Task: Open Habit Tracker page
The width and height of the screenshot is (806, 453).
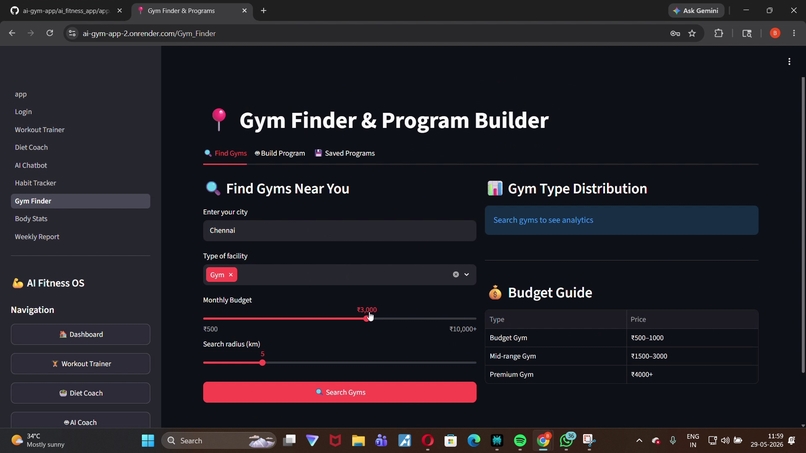Action: (35, 183)
